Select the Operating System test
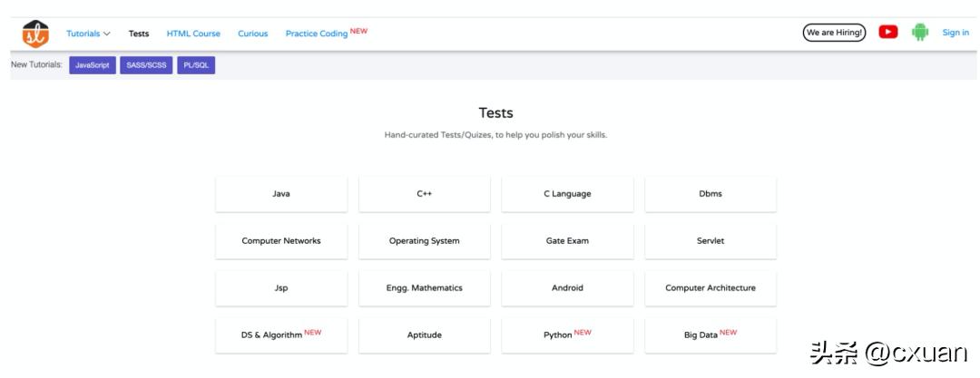This screenshot has height=378, width=980. click(x=425, y=241)
